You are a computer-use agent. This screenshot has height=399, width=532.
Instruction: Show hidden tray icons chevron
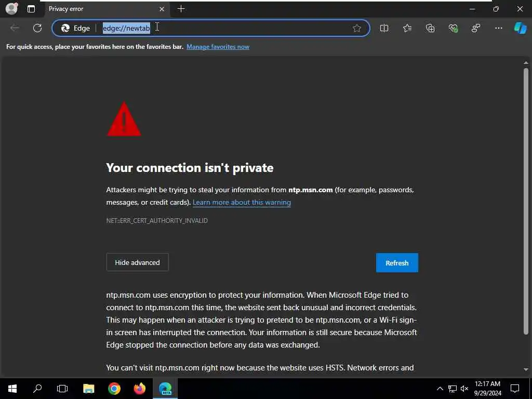pyautogui.click(x=440, y=389)
